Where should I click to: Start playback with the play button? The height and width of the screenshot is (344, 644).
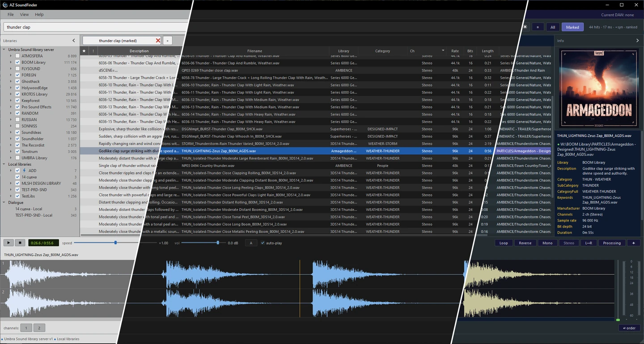[8, 243]
